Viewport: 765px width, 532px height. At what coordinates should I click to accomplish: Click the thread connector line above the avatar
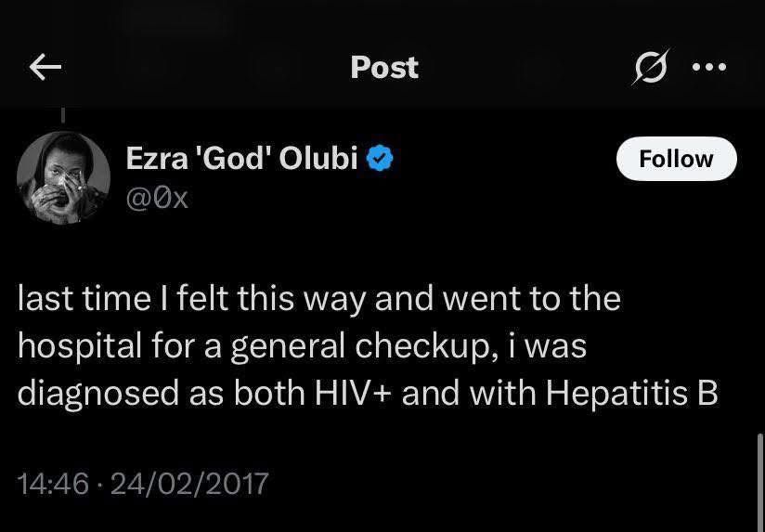click(63, 114)
